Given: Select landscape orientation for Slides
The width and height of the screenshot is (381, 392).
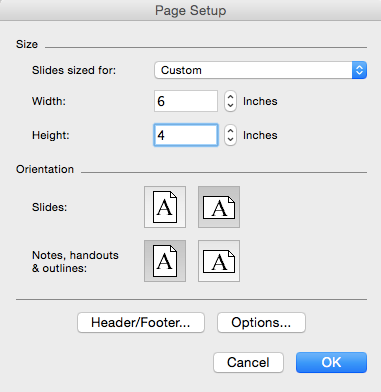Looking at the screenshot, I should click(219, 207).
